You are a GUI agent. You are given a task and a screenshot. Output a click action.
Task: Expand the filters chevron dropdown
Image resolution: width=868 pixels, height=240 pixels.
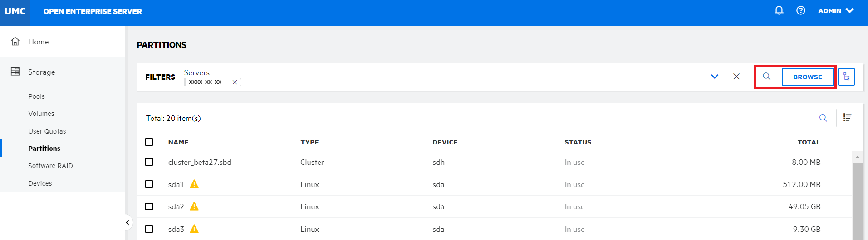pos(714,77)
